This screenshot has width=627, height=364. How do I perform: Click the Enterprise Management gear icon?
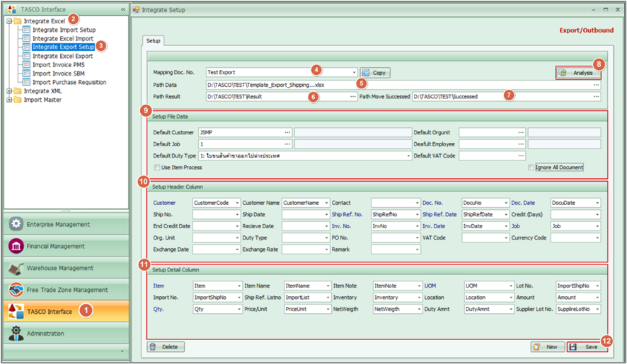16,225
